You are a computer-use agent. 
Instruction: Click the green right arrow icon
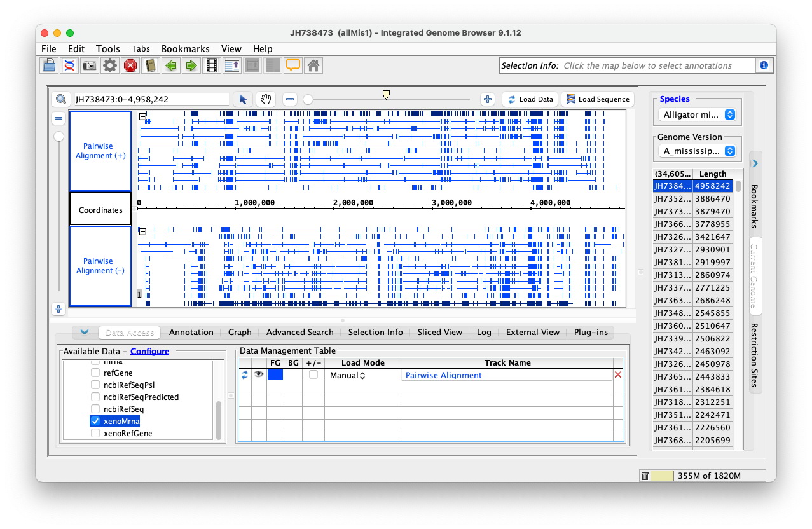191,65
